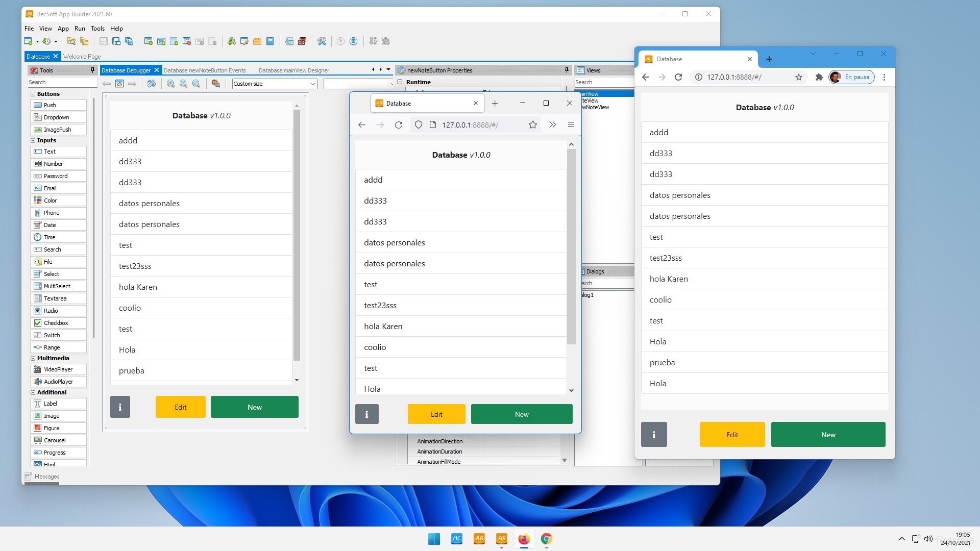Screen dimensions: 980x551
Task: Open Firefox from the taskbar
Action: click(x=523, y=539)
